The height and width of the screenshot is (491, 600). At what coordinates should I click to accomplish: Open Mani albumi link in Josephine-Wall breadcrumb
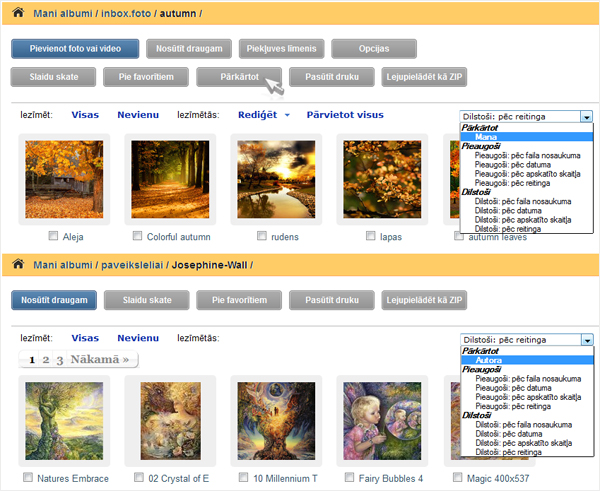(x=63, y=265)
